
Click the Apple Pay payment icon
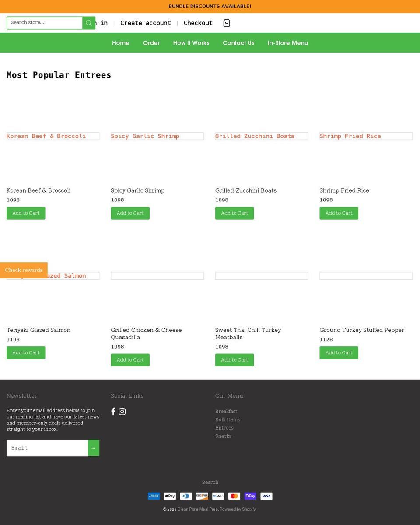(x=170, y=496)
